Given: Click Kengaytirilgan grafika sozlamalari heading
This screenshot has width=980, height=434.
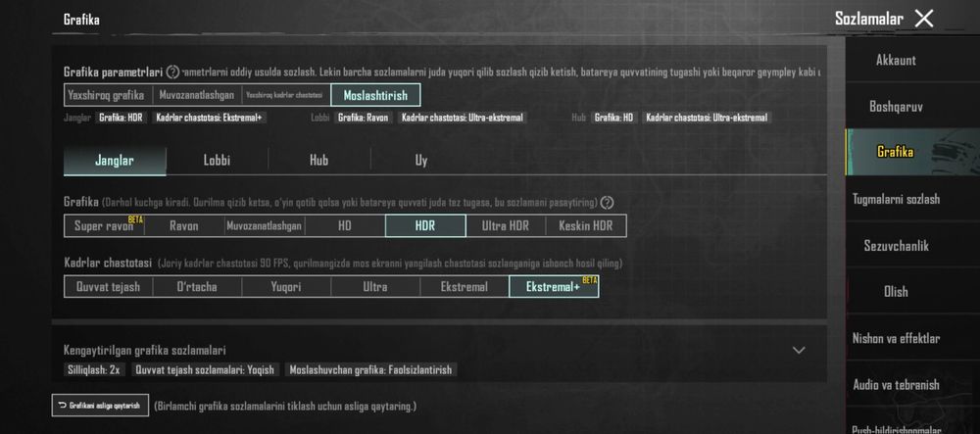Looking at the screenshot, I should pyautogui.click(x=145, y=351).
